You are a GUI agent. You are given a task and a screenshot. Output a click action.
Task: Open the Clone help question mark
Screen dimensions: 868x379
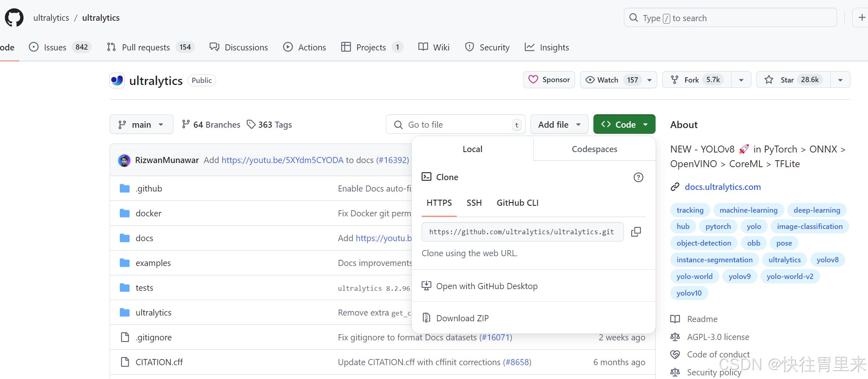pos(639,177)
